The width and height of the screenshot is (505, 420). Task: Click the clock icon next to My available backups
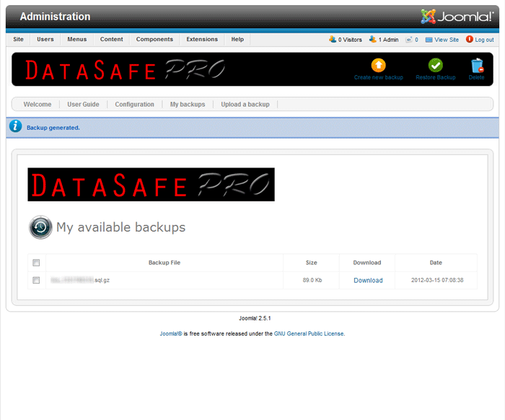pyautogui.click(x=40, y=227)
